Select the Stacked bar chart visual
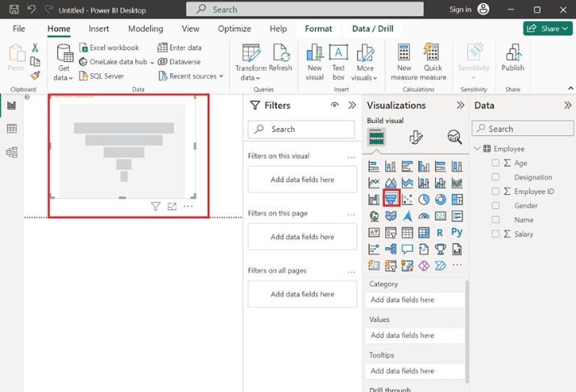 tap(374, 167)
